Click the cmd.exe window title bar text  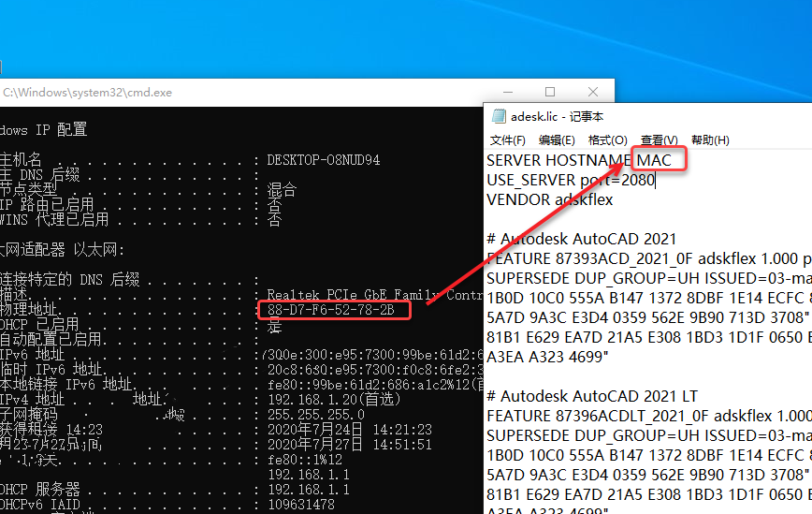88,93
